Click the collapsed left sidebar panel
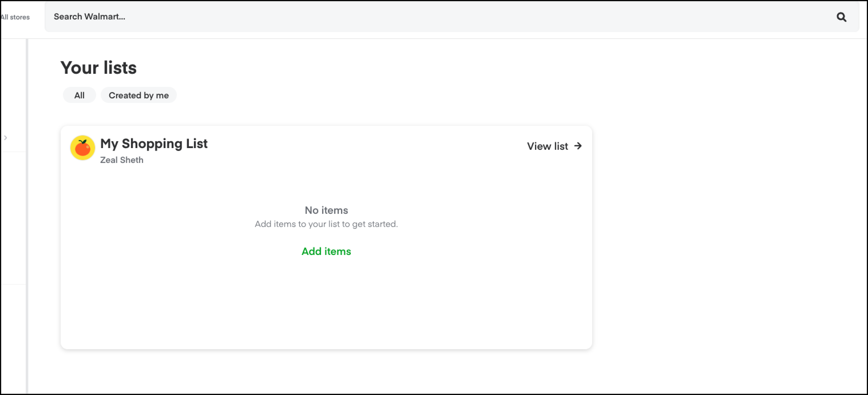 point(13,215)
